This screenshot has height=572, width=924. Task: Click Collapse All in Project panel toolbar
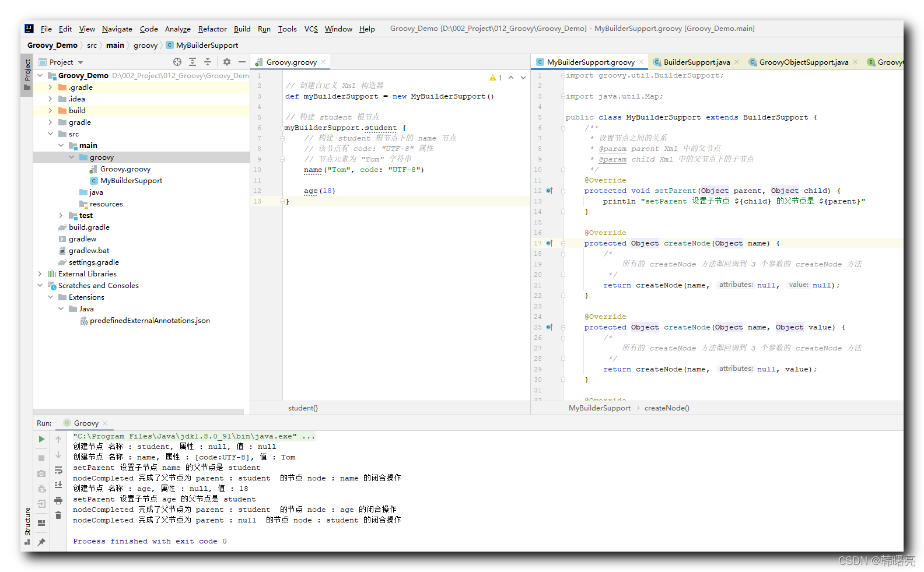(x=208, y=62)
